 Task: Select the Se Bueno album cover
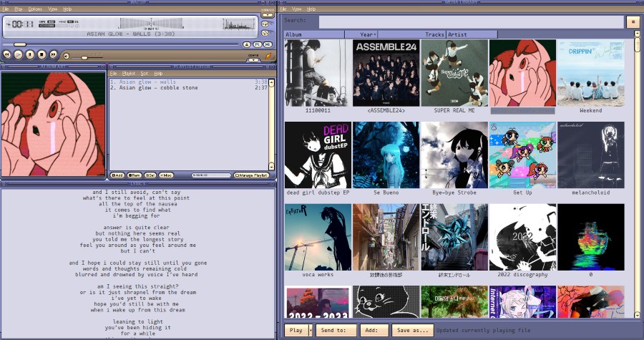pyautogui.click(x=386, y=155)
